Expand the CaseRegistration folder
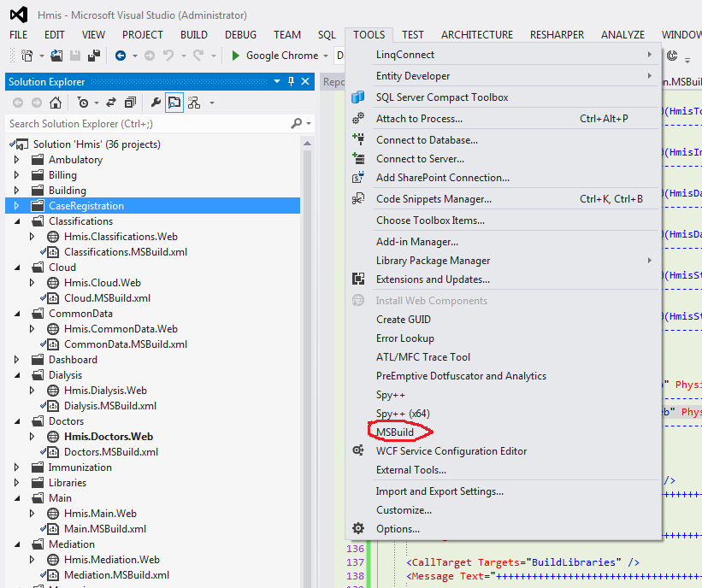The image size is (702, 588). pyautogui.click(x=16, y=206)
